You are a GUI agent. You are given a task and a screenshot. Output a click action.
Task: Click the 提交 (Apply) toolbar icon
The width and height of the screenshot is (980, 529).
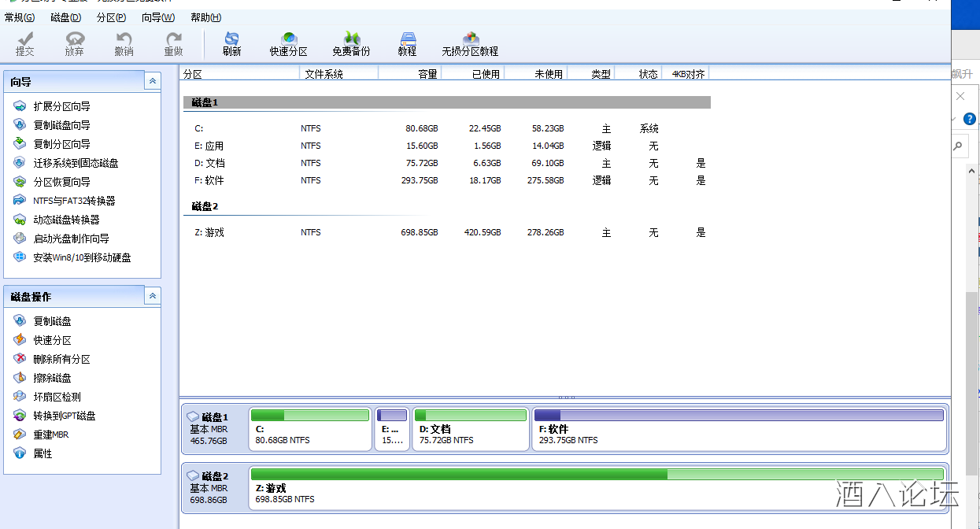tap(25, 44)
